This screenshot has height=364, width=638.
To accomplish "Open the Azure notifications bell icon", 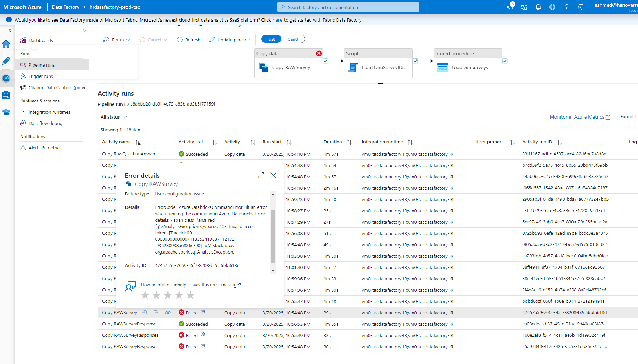I will click(x=538, y=7).
